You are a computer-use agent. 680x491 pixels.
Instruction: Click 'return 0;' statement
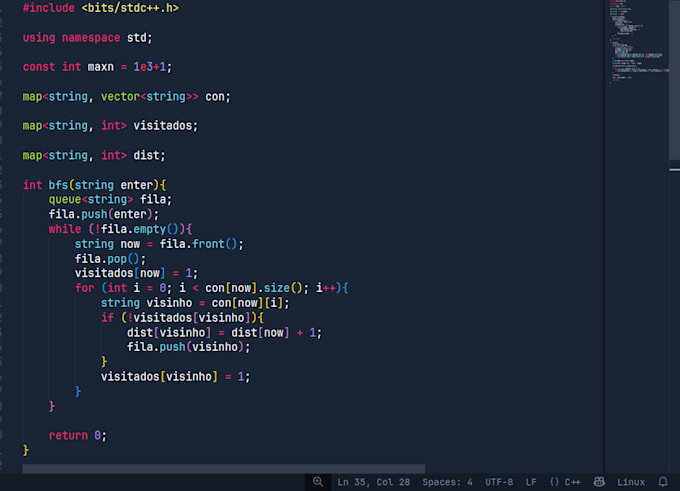[78, 435]
